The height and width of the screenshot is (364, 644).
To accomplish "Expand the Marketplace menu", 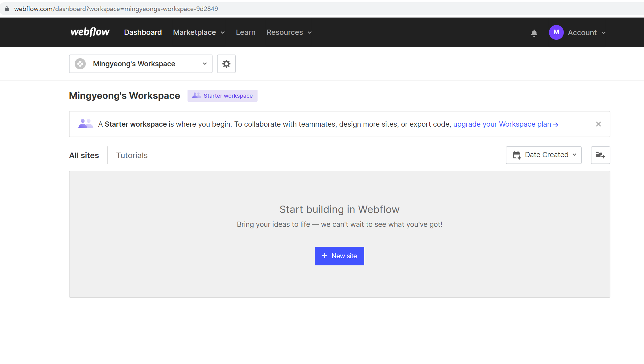I will 199,32.
